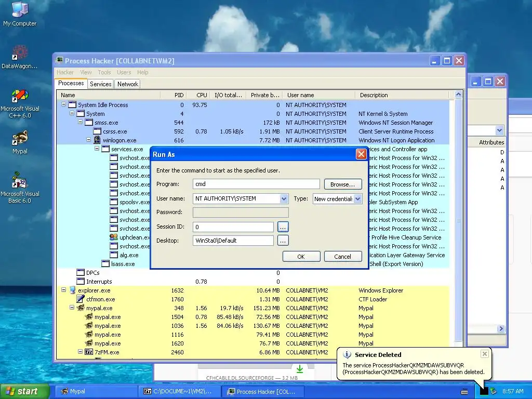
Task: Open the Help menu
Action: coord(143,72)
